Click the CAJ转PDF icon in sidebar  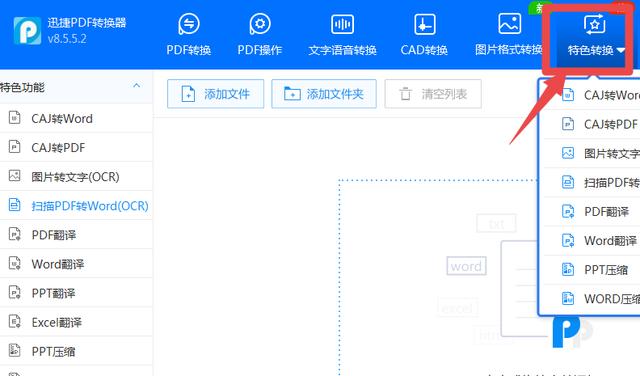(x=15, y=147)
